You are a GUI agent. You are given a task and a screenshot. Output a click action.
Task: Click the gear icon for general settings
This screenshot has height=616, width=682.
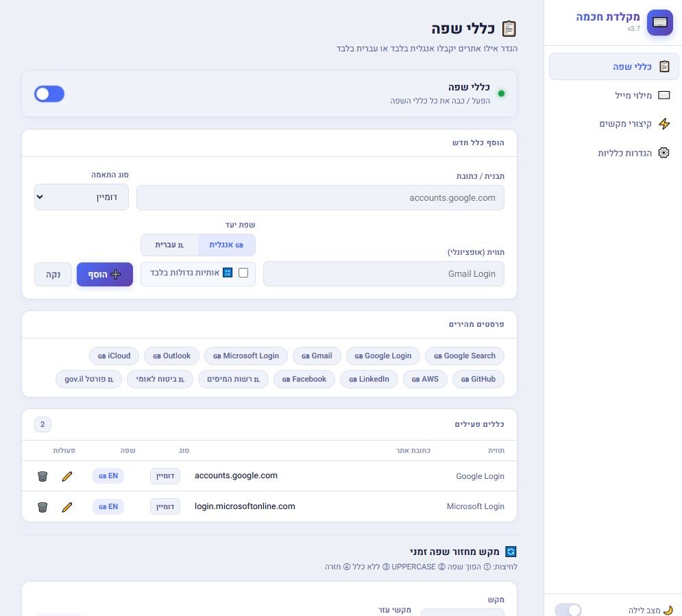click(663, 153)
